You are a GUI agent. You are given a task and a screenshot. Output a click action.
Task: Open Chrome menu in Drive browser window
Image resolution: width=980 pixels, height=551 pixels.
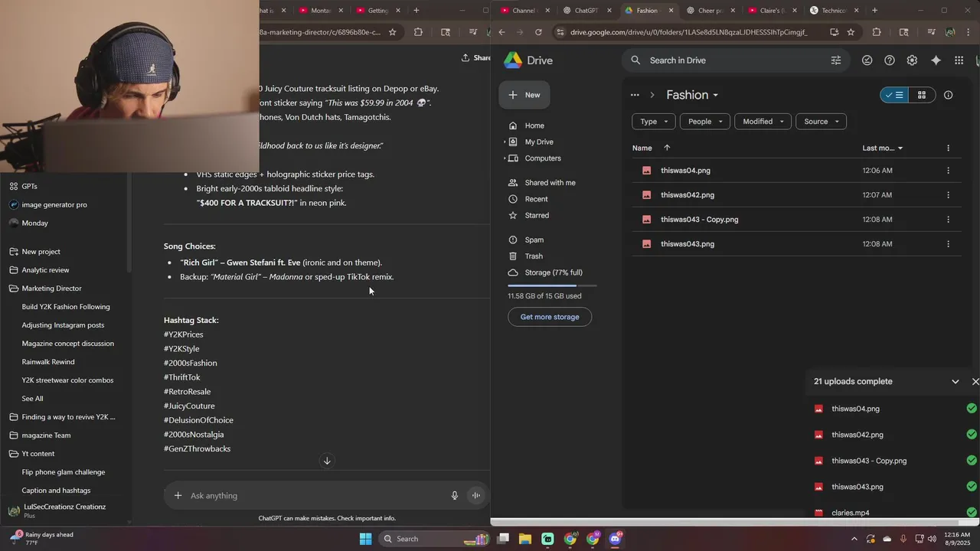click(969, 32)
